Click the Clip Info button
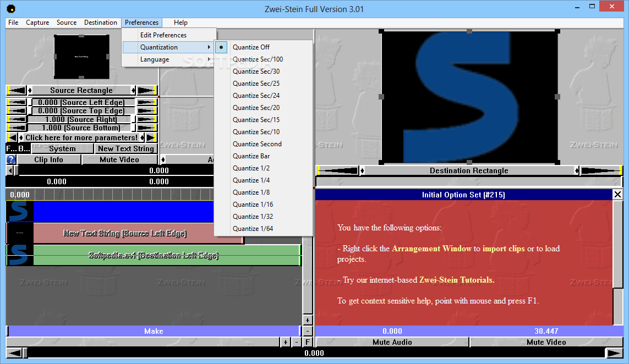The width and height of the screenshot is (629, 364). tap(48, 159)
